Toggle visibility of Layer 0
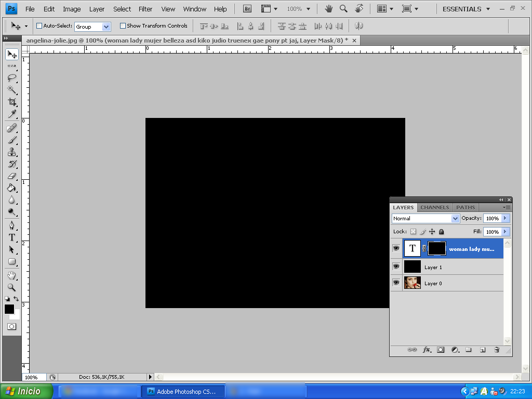The image size is (532, 399). click(396, 282)
